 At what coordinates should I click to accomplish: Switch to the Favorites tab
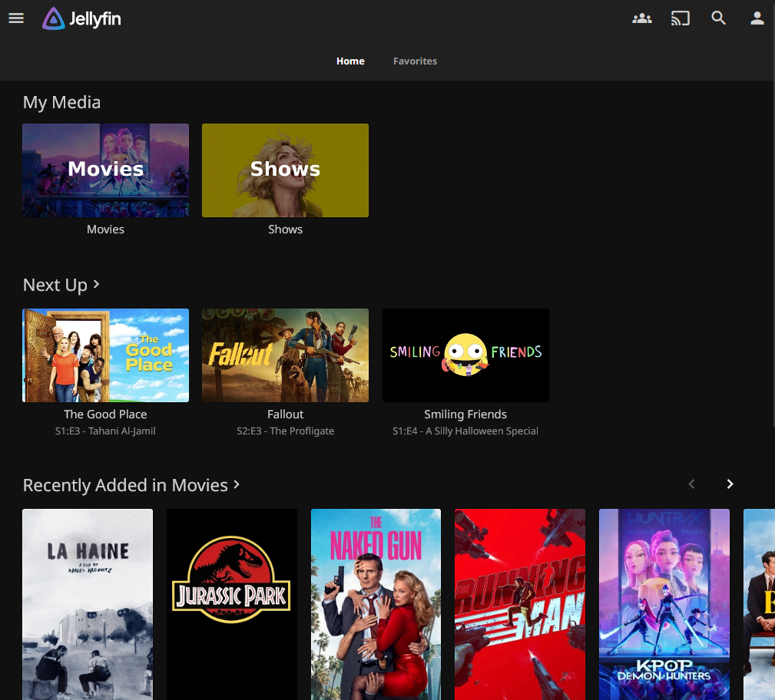pos(415,61)
